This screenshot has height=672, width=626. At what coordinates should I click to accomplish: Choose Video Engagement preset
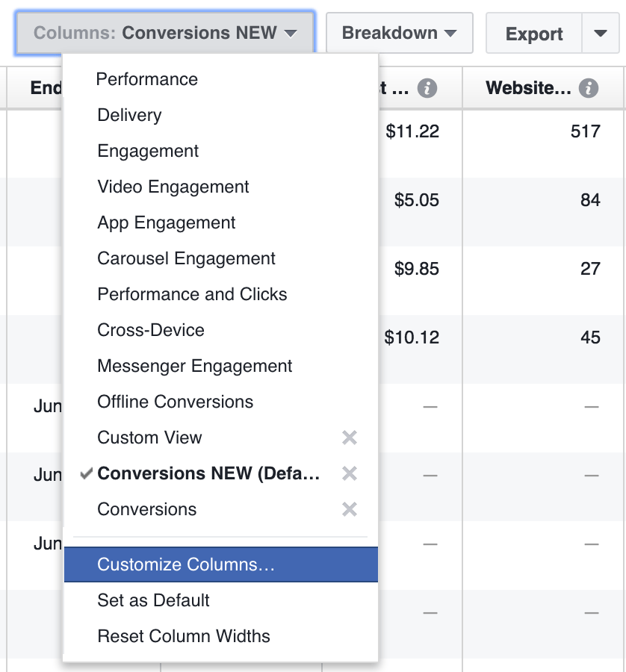[x=221, y=187]
